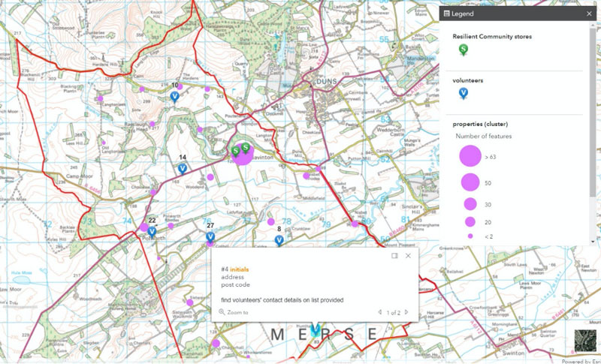Viewport: 601px width, 364px height.
Task: Click the Powered by Esri attribution
Action: tap(581, 361)
